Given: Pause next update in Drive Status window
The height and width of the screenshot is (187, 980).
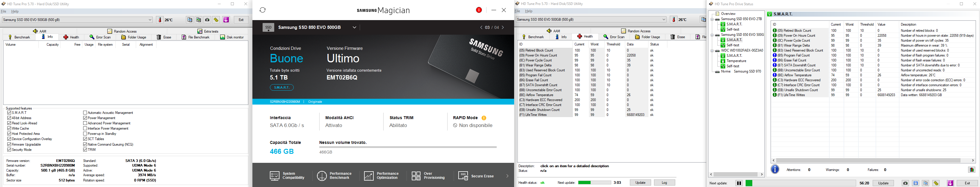Looking at the screenshot, I should click(739, 183).
